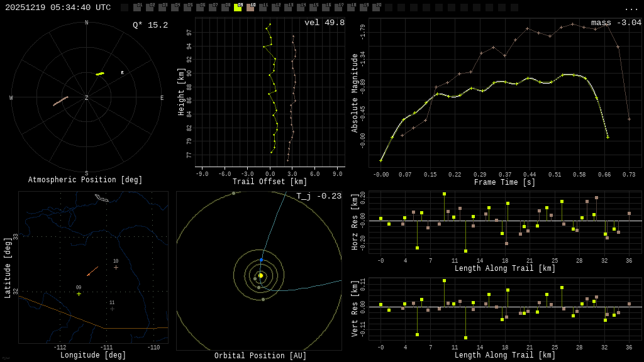Select camera 20 square in top bar
644x362 pixels.
pos(376,8)
